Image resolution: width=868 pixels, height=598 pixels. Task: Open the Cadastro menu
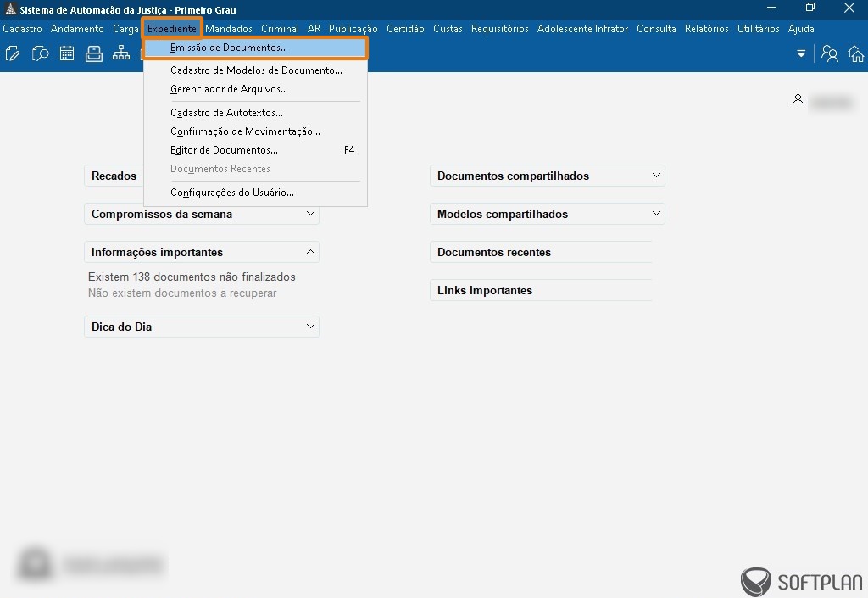point(22,29)
